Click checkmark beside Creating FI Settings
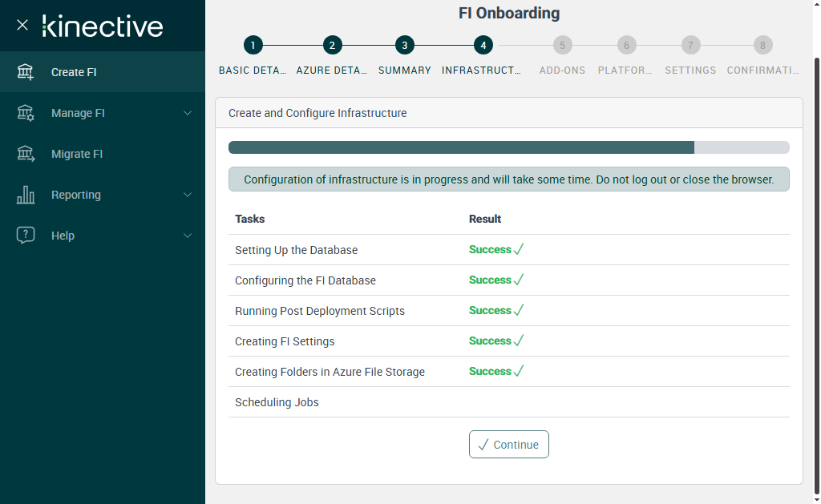Viewport: 821px width, 504px height. tap(519, 341)
